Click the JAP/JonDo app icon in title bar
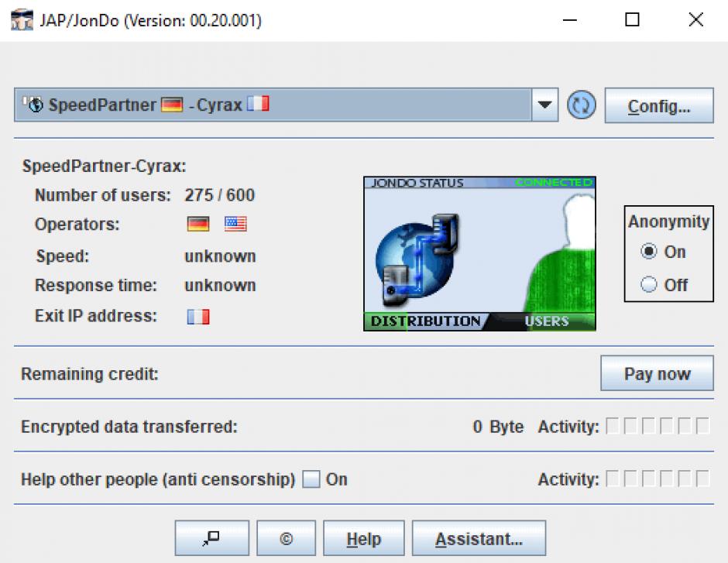The width and height of the screenshot is (728, 563). (x=22, y=20)
